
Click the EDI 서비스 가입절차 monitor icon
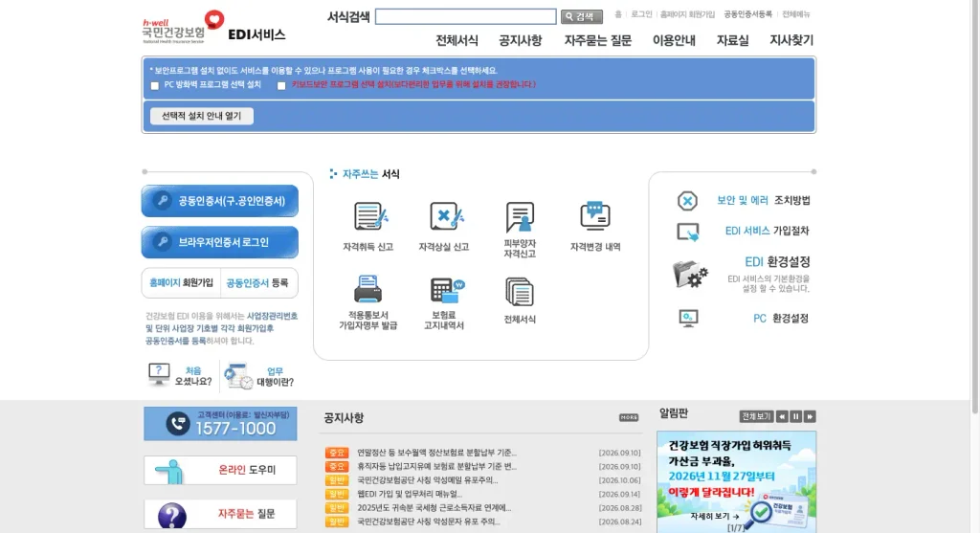[688, 232]
